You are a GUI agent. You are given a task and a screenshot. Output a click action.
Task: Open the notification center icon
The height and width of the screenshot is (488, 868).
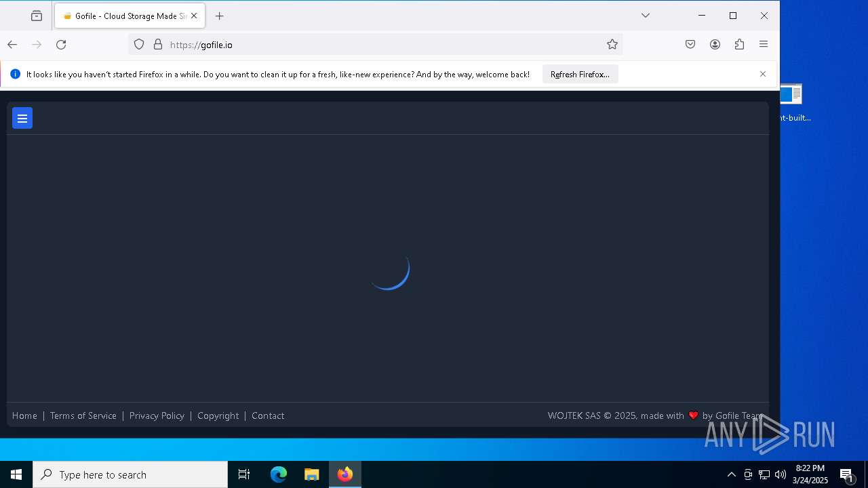846,474
